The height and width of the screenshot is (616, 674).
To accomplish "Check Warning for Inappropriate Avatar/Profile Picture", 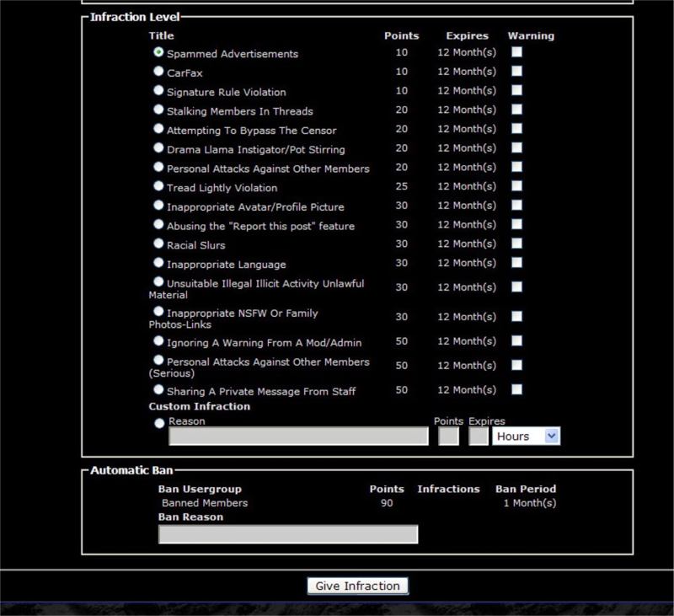I will 516,205.
